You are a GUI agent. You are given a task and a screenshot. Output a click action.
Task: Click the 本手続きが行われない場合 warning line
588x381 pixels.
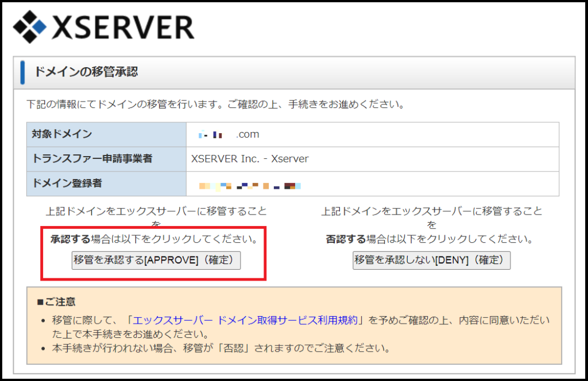click(x=221, y=348)
